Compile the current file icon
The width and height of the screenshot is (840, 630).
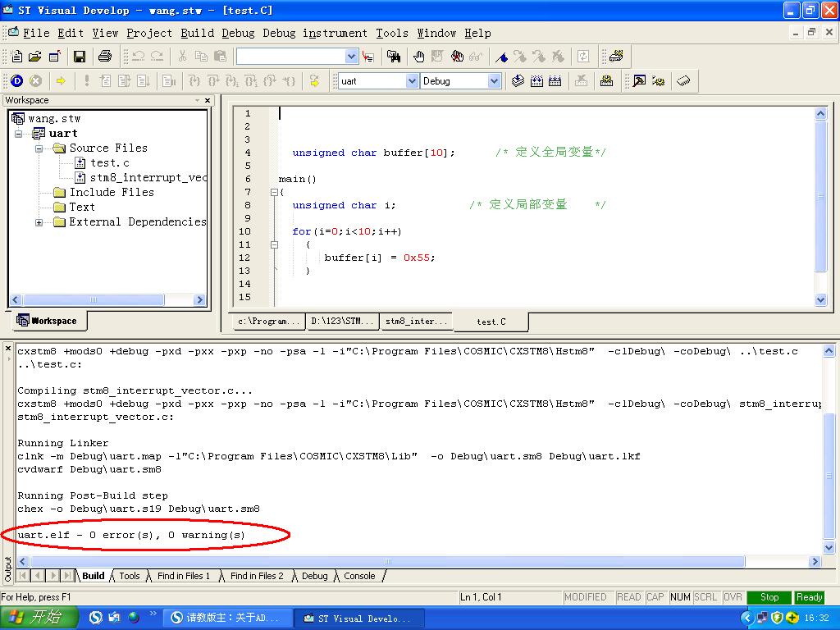(x=518, y=81)
